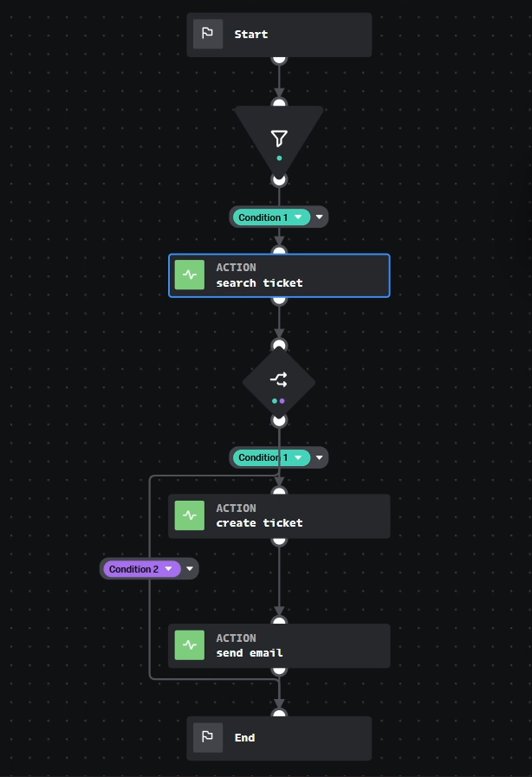Click the output connector under search ticket
The width and height of the screenshot is (532, 777).
point(279,300)
